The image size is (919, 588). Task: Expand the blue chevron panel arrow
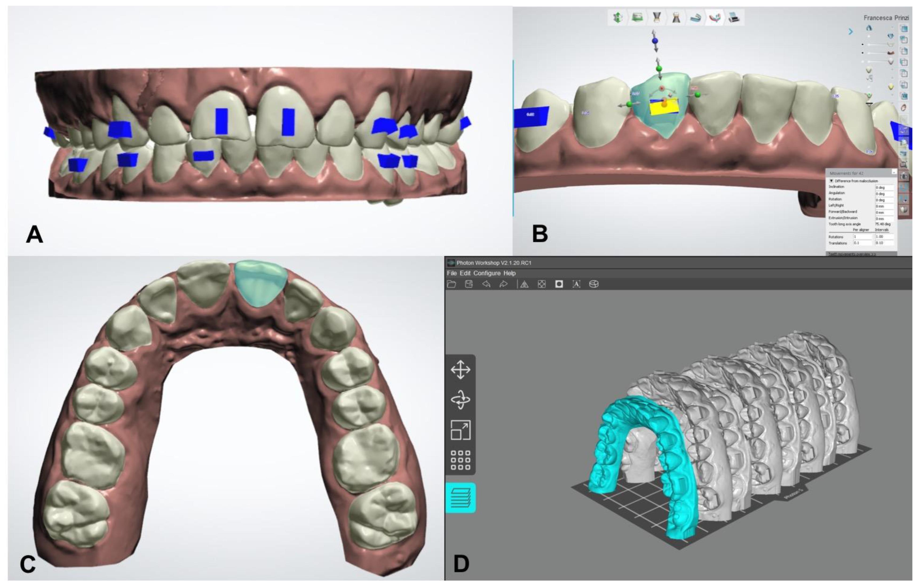[x=850, y=32]
